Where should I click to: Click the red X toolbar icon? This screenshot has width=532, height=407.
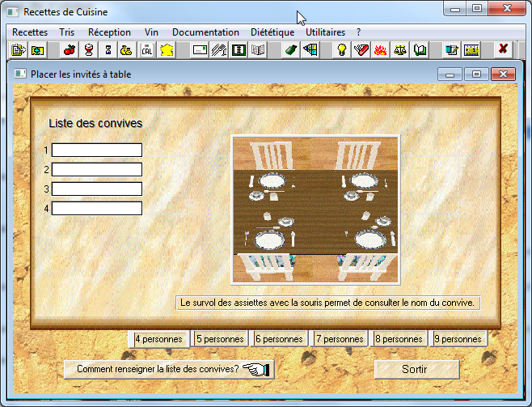[x=503, y=49]
